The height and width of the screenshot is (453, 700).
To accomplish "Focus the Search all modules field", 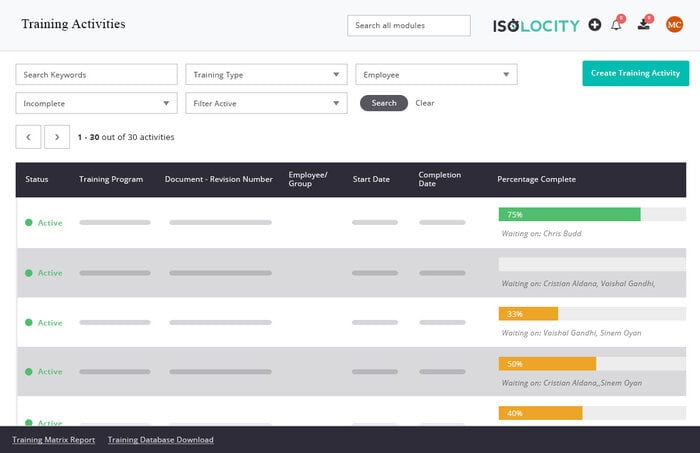I will (408, 25).
